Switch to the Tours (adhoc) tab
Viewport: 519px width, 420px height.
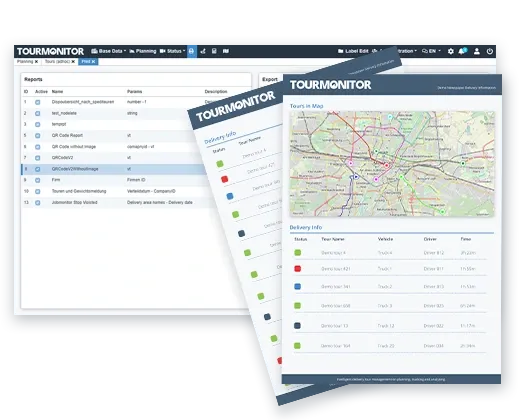(x=57, y=62)
